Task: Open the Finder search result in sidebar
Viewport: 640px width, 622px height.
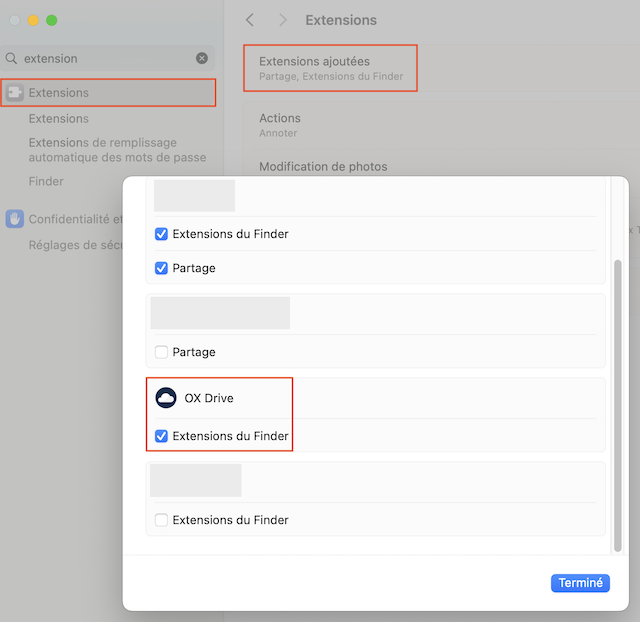Action: pyautogui.click(x=46, y=181)
